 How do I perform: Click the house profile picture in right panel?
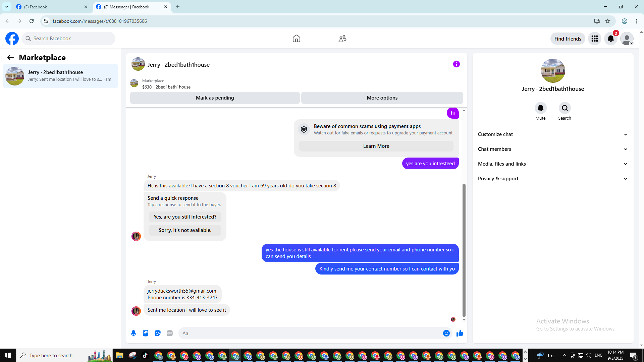click(x=553, y=71)
